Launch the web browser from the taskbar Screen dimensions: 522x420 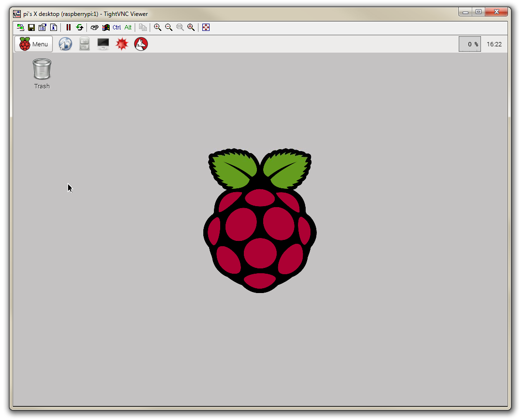[65, 44]
